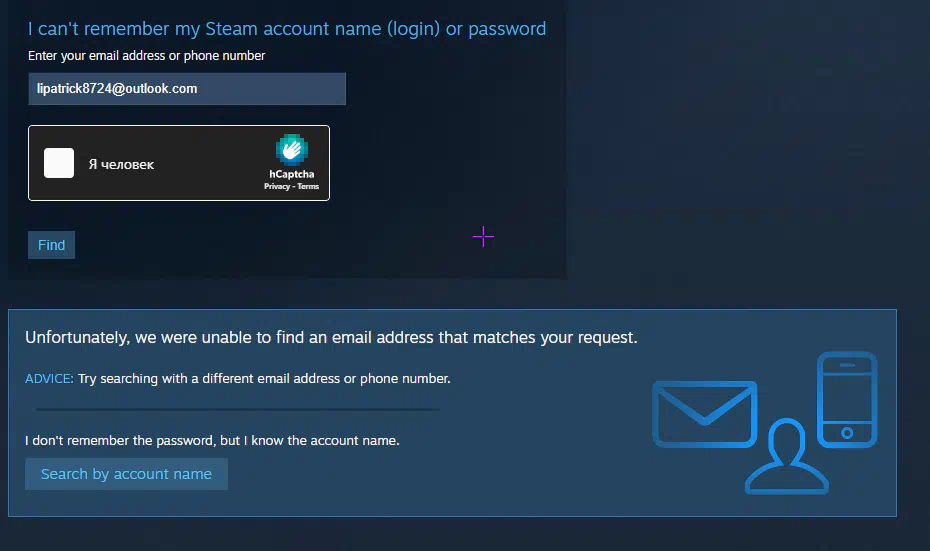Click the "I can't remember my Steam account" heading
The width and height of the screenshot is (930, 551).
click(x=287, y=28)
